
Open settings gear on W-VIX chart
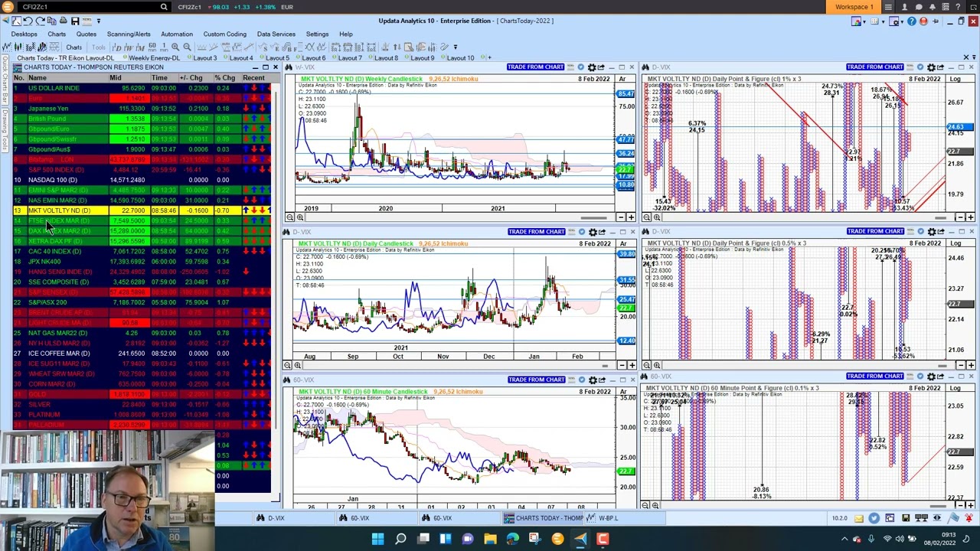(x=591, y=67)
